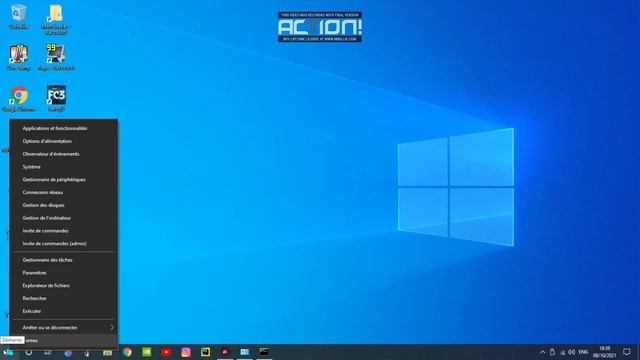Select the Bureau entry at the menu bottom
The image size is (640, 360).
pos(64,340)
